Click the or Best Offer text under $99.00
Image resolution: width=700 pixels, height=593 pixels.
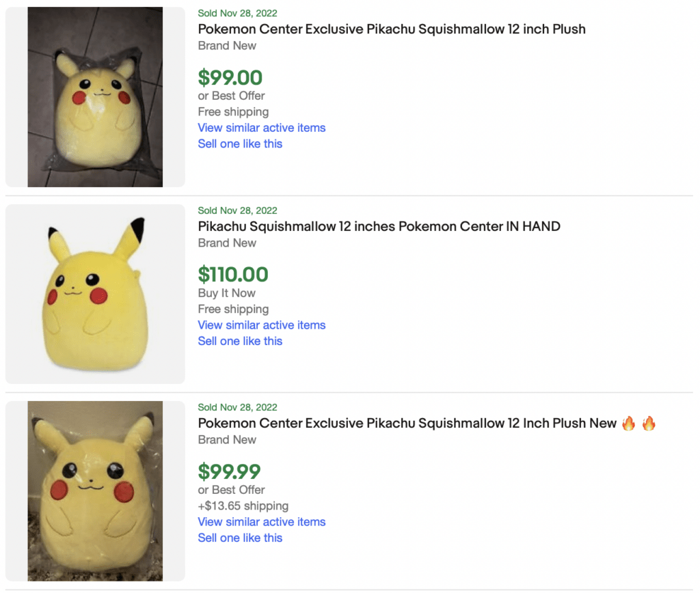[231, 95]
